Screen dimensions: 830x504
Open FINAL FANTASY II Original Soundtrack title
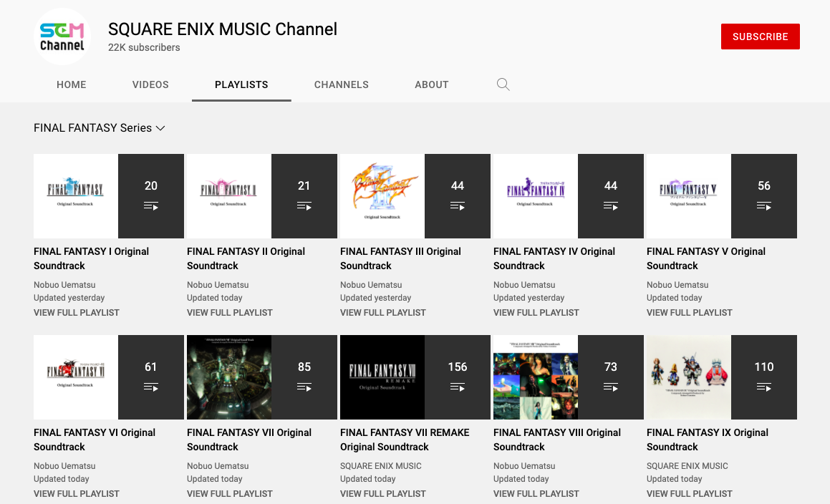246,258
